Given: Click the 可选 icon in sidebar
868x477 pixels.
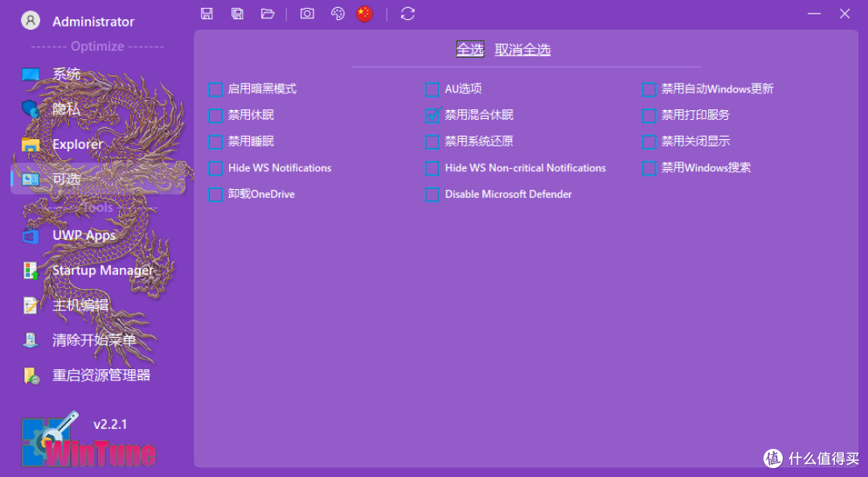Looking at the screenshot, I should click(31, 179).
